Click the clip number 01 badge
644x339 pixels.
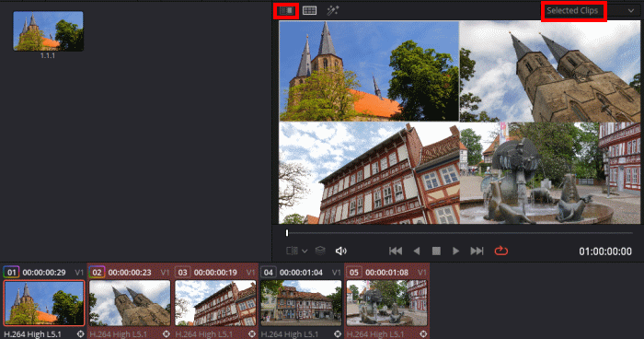[11, 273]
